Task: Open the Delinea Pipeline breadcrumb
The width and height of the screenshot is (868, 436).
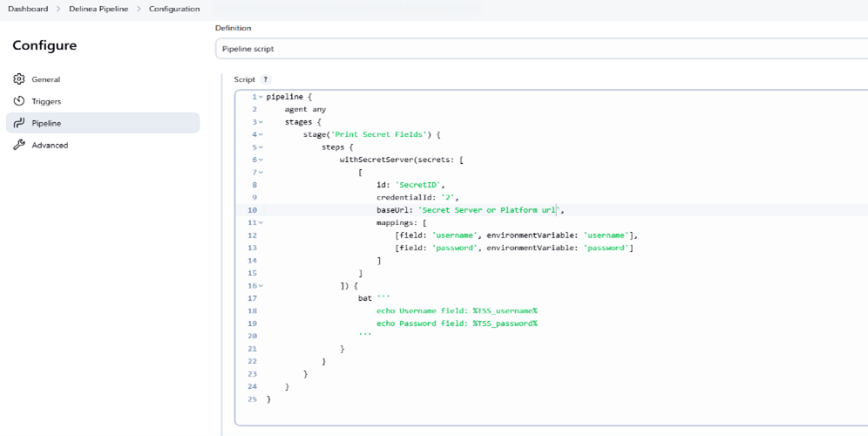Action: [98, 9]
